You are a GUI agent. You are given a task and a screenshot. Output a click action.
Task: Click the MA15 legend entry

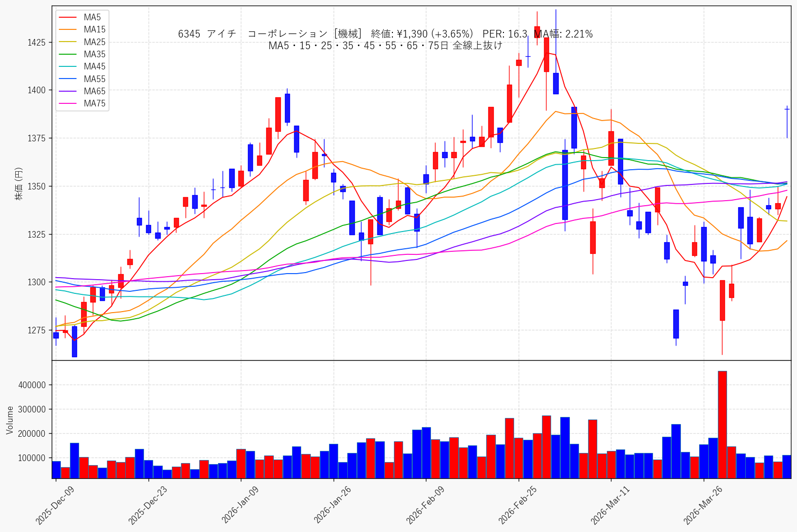pos(82,29)
